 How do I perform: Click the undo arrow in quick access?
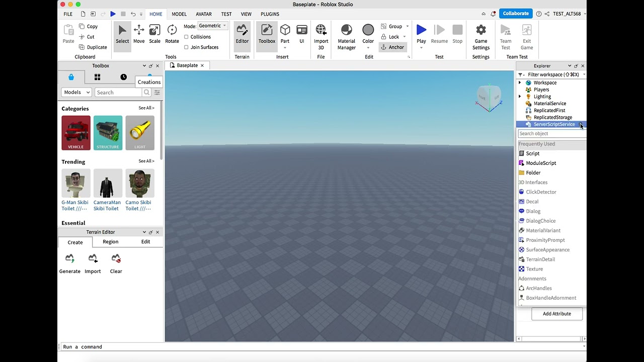[x=133, y=14]
